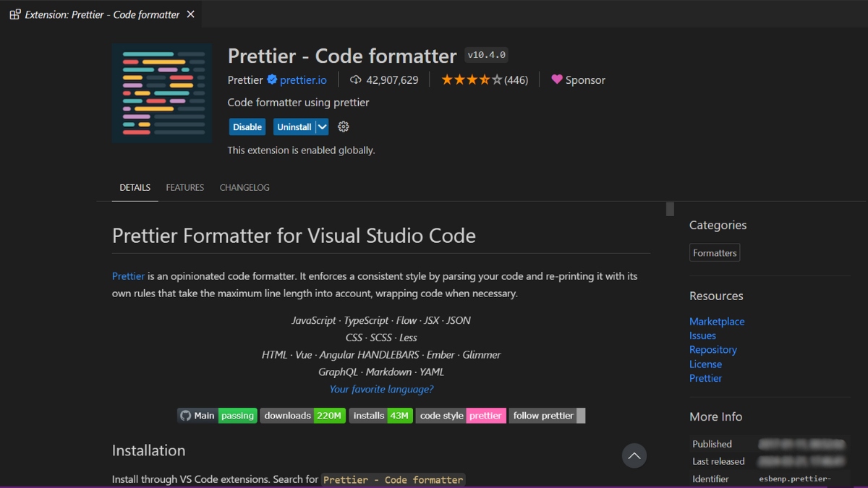
Task: Click the Sponsor heart icon
Action: (x=556, y=80)
